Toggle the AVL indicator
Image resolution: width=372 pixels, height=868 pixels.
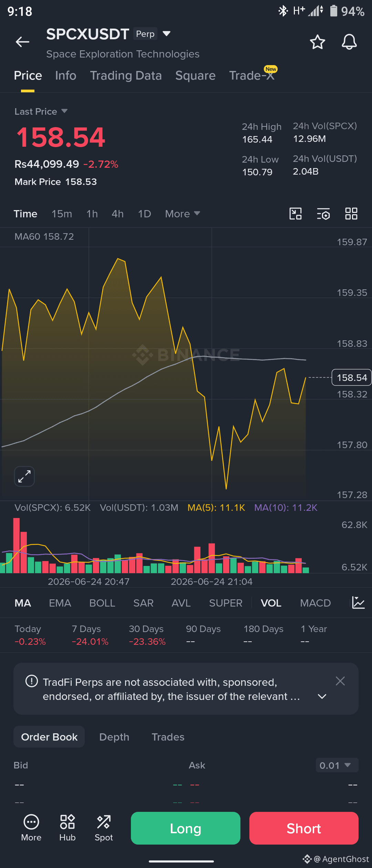[x=181, y=603]
